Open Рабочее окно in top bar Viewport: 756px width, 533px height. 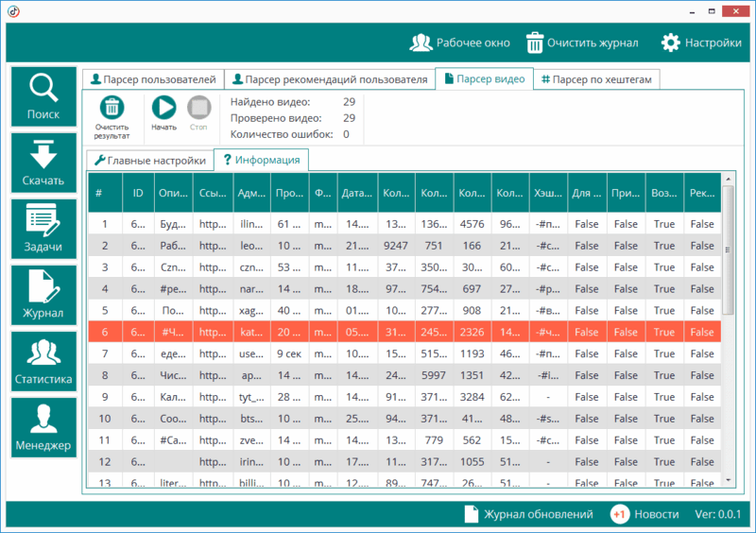pos(460,43)
